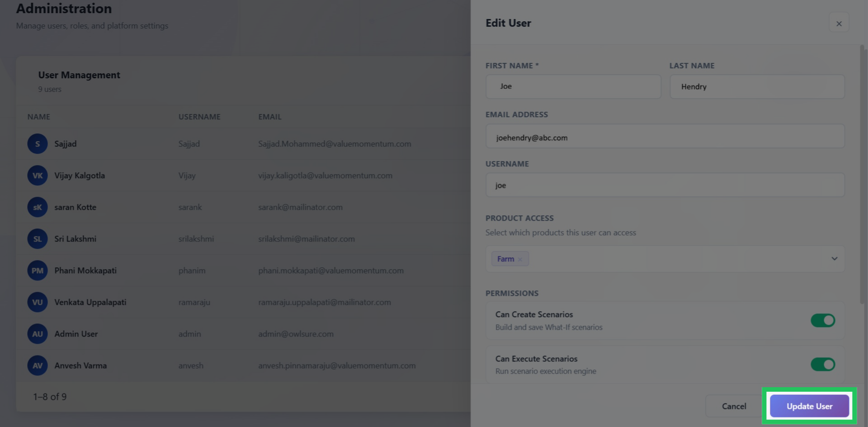Click username srilakshmi
Screen dimensions: 868x427
pos(196,239)
